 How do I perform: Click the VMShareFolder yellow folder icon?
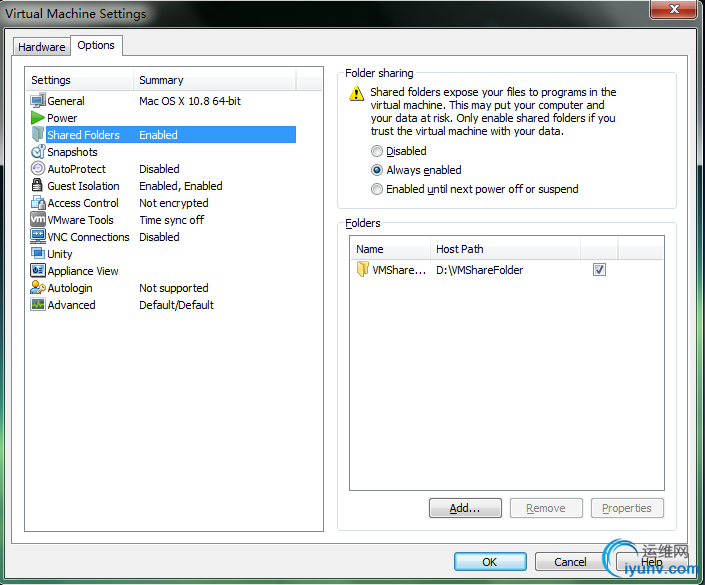point(362,269)
